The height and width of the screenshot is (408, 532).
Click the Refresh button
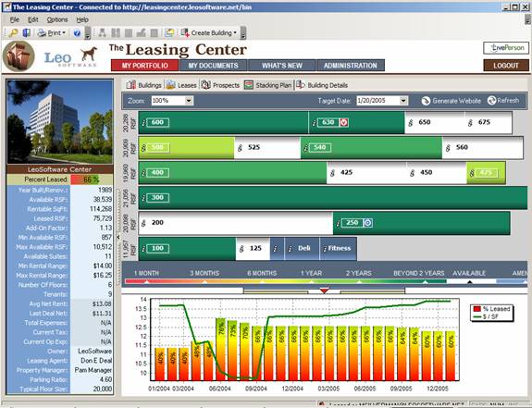[503, 101]
